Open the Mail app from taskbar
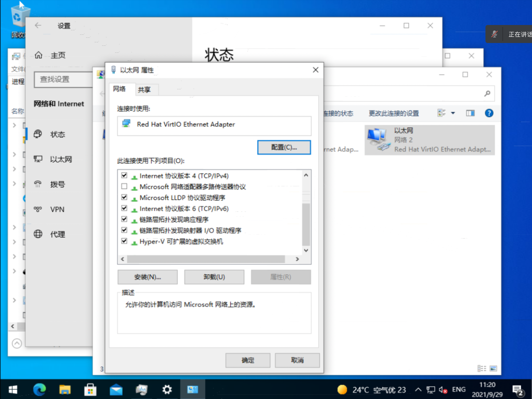 pos(116,389)
